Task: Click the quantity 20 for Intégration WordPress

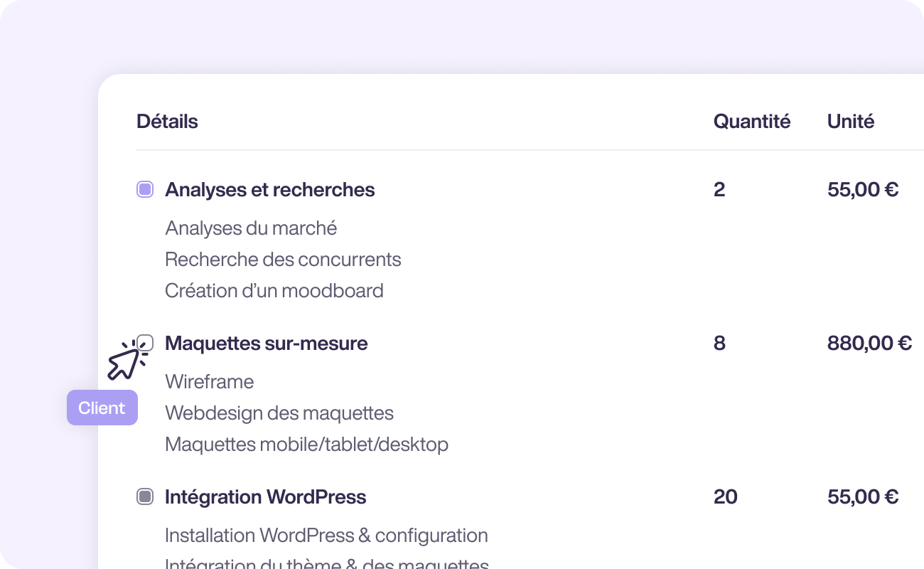Action: click(725, 496)
